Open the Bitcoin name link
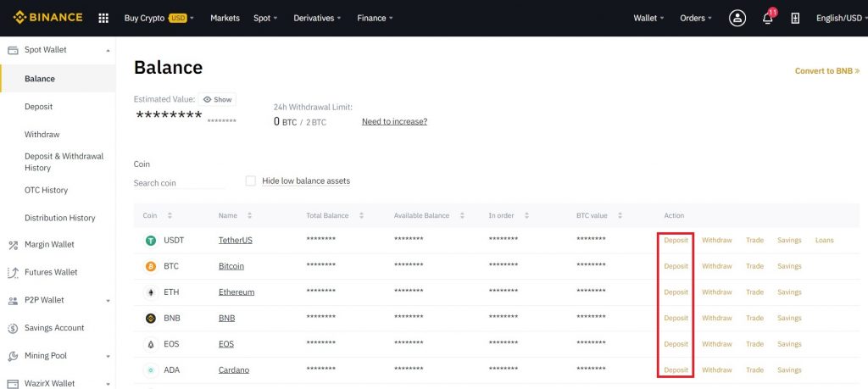The width and height of the screenshot is (868, 389). pyautogui.click(x=231, y=266)
